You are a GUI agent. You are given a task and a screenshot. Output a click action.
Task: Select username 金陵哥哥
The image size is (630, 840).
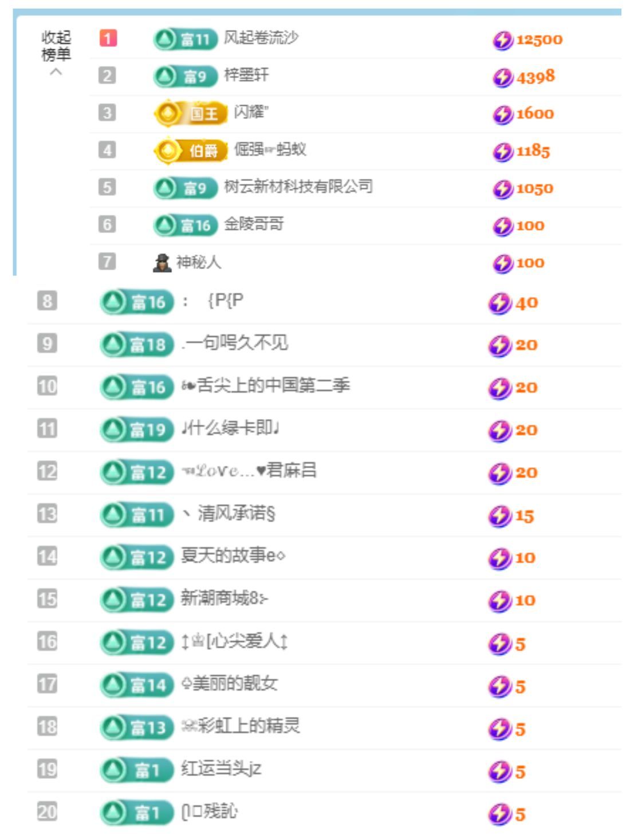pos(254,224)
